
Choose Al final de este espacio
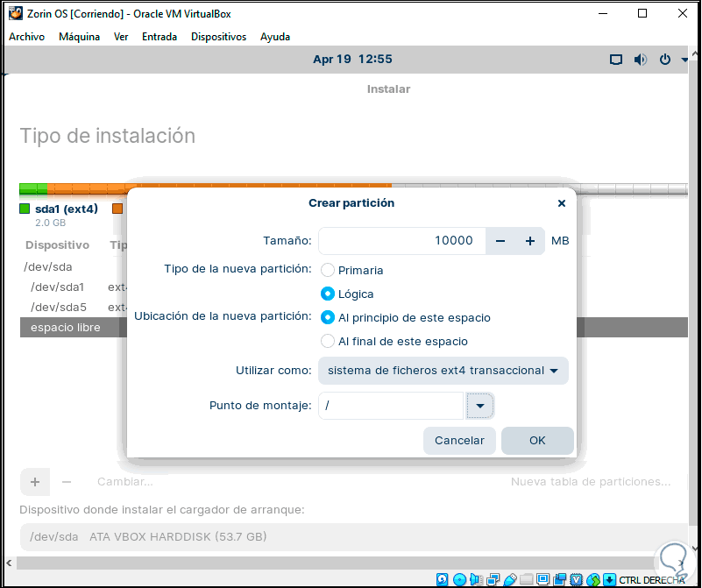tap(327, 341)
